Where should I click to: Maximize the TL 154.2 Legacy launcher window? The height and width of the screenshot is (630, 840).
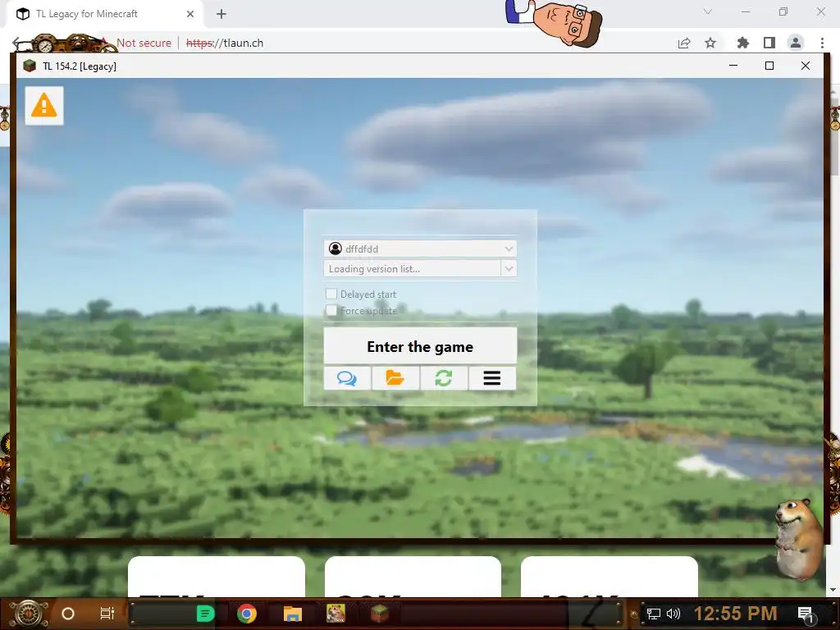pos(769,66)
